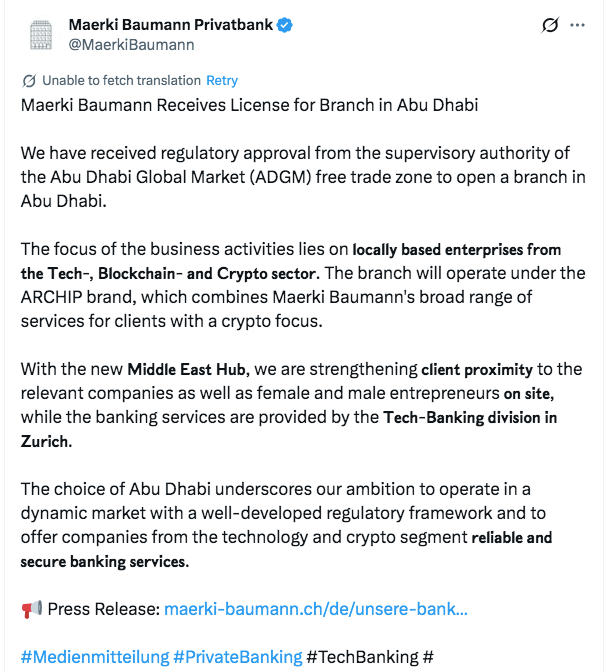Screen dimensions: 606x672
Task: Click the paragraph mentioning the ARCHIP brand
Action: [300, 297]
